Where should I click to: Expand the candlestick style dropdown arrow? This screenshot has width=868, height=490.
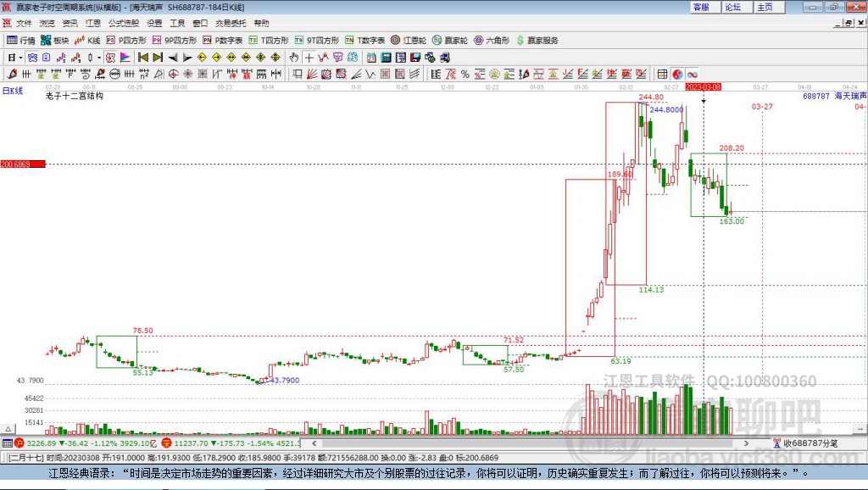coord(99,57)
